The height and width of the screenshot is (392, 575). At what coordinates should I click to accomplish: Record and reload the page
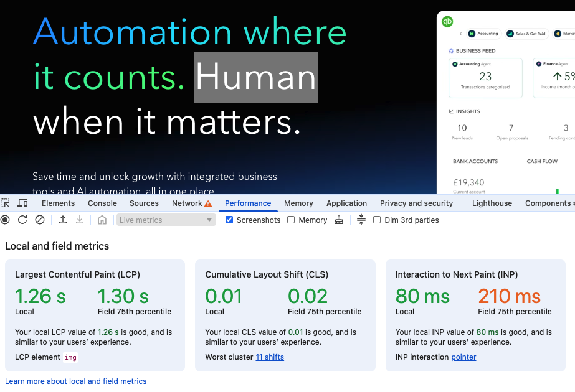(21, 220)
